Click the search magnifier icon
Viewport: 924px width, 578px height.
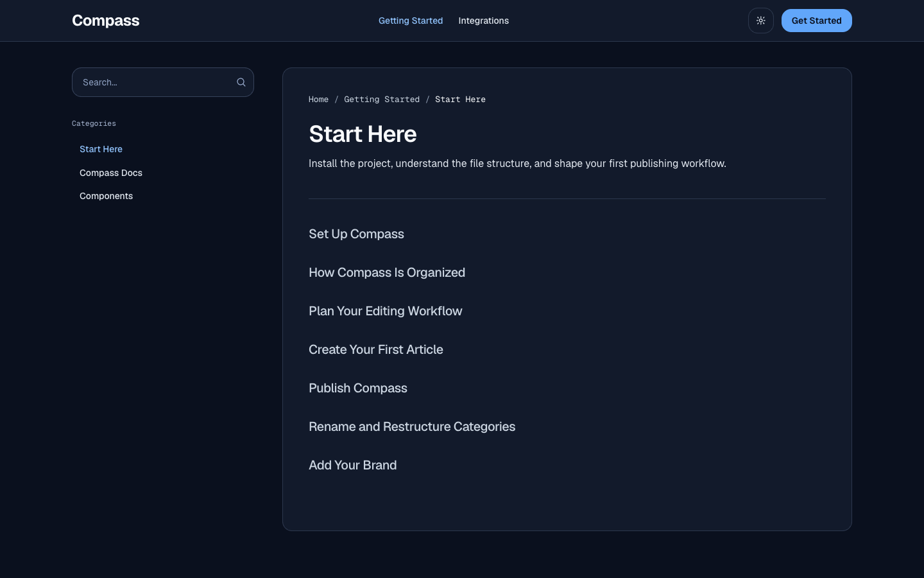coord(241,82)
